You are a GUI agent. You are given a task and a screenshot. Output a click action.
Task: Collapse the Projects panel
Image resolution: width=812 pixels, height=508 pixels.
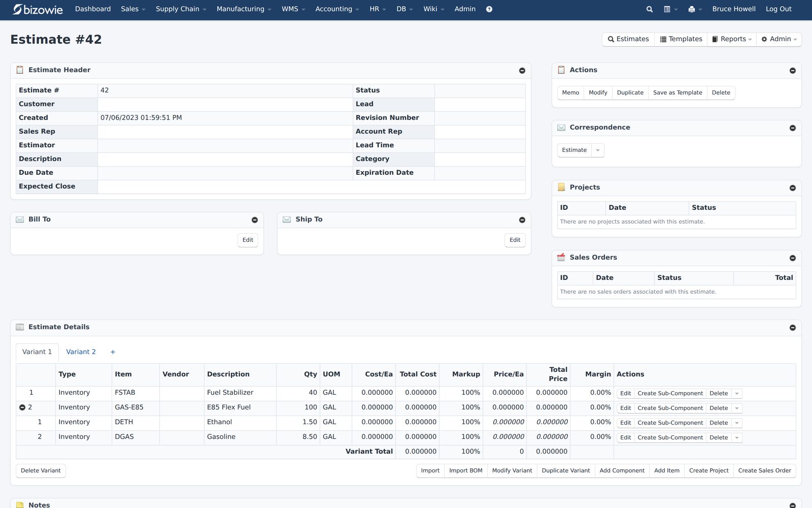[793, 188]
